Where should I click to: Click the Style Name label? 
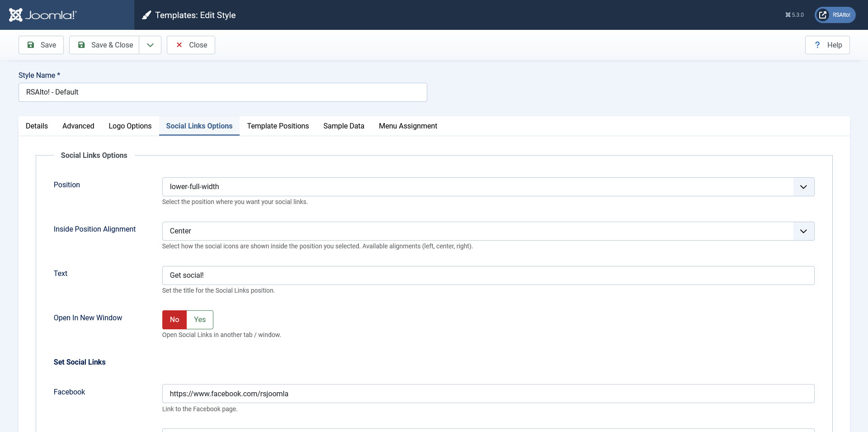39,76
